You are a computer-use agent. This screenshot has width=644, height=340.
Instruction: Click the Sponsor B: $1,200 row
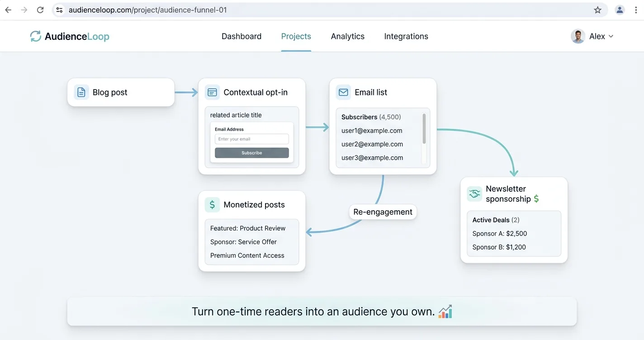pyautogui.click(x=499, y=247)
